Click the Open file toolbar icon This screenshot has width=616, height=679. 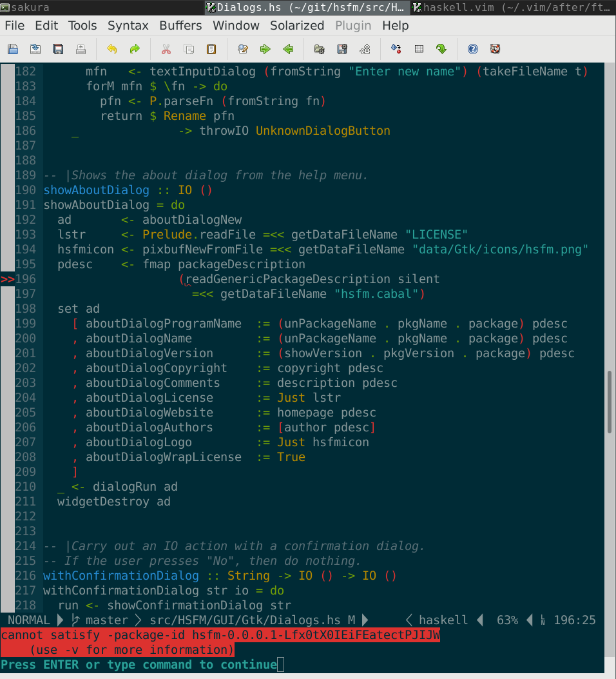point(13,49)
